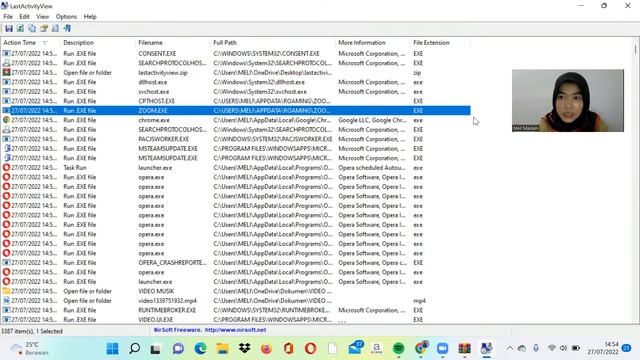This screenshot has height=360, width=640.
Task: Open WinRAR taskbar icon
Action: click(x=464, y=349)
